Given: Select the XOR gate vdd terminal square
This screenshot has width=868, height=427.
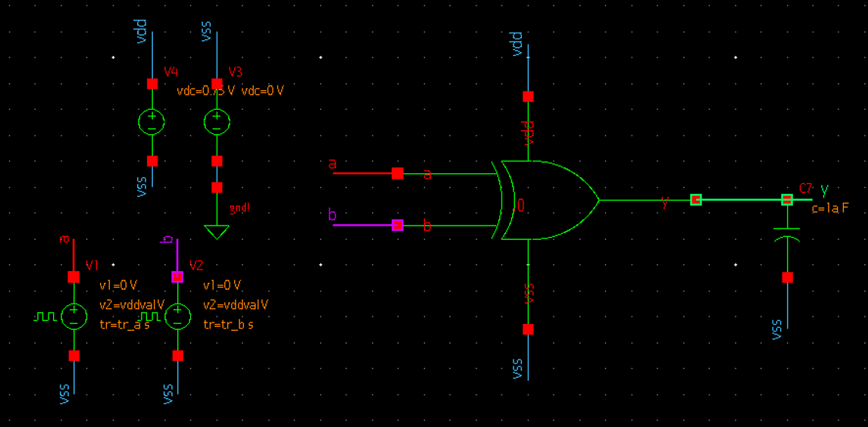Looking at the screenshot, I should pos(528,96).
